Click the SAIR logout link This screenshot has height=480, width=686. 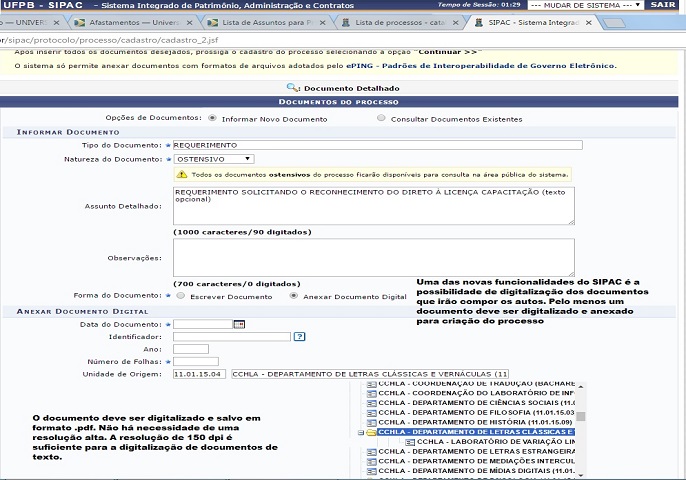663,5
